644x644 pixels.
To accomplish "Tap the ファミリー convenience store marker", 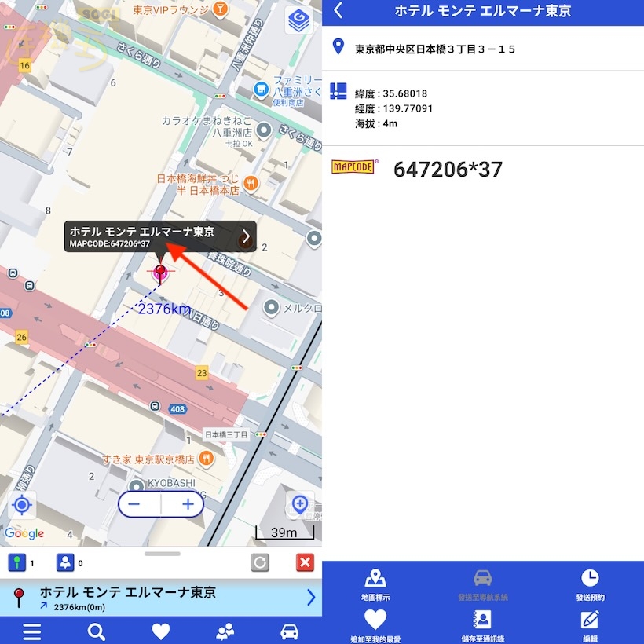I will [262, 89].
